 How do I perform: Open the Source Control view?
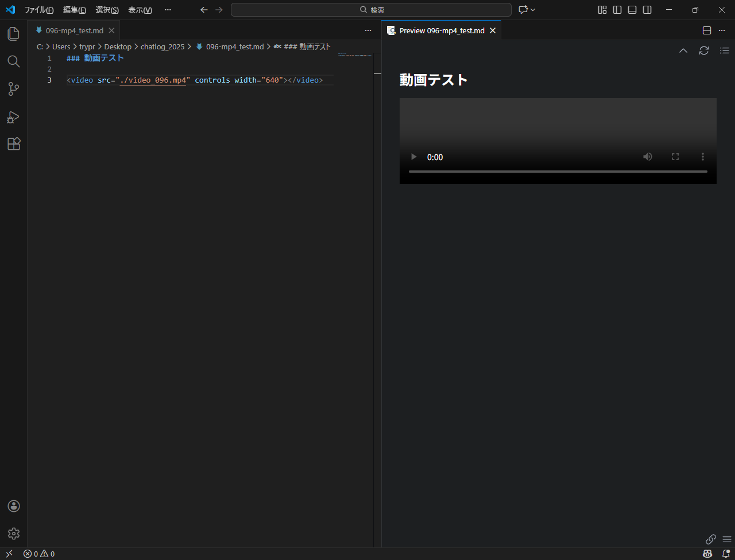pos(13,89)
